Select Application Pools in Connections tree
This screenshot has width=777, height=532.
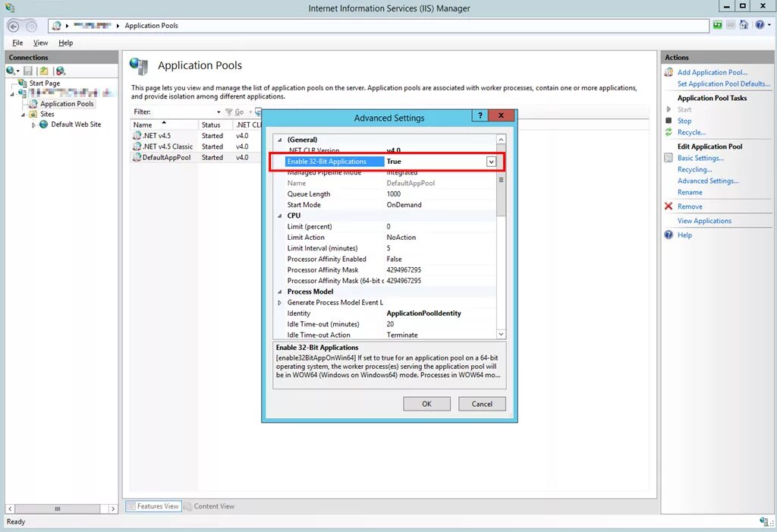(x=67, y=104)
